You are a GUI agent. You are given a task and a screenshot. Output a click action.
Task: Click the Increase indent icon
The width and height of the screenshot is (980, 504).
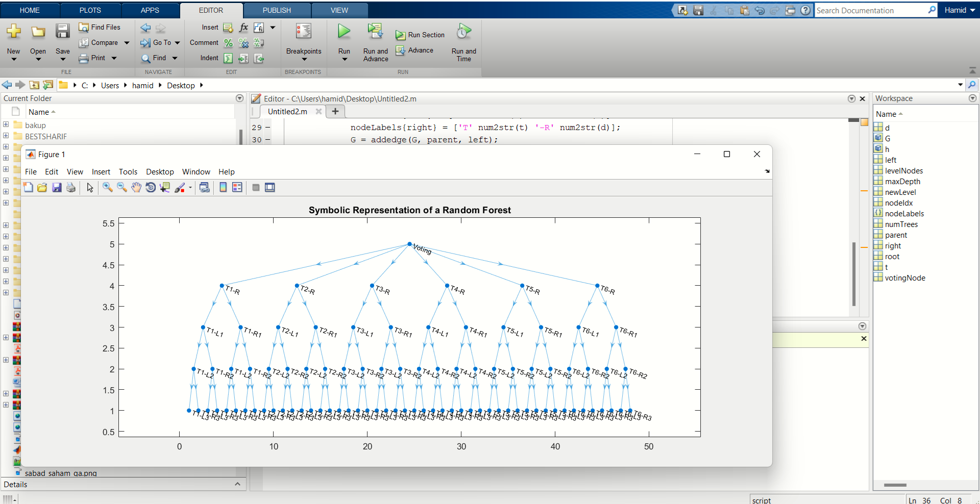[243, 58]
